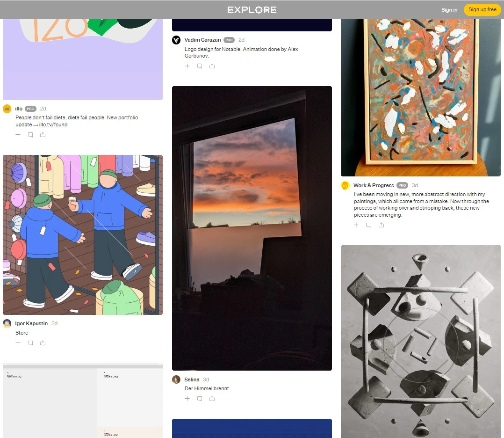Screen dimensions: 504x438
Task: Share Igor Kapustin's Store post
Action: pyautogui.click(x=43, y=343)
